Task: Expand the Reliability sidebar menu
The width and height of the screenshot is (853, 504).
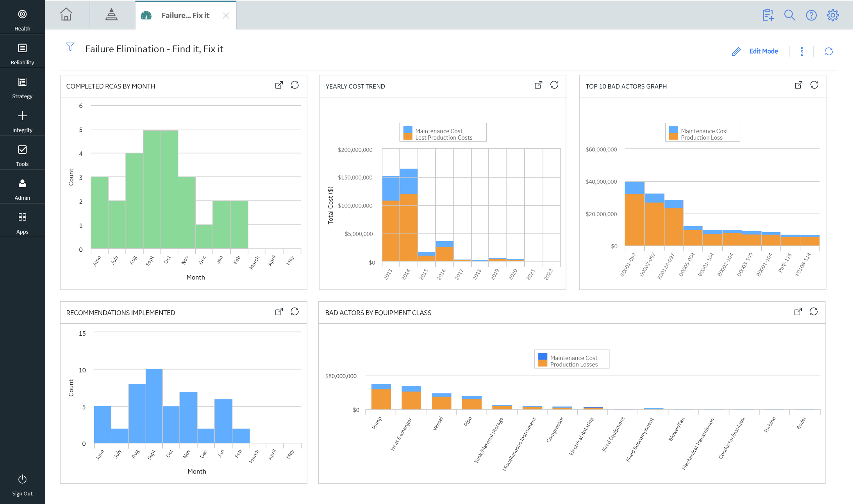Action: 22,54
